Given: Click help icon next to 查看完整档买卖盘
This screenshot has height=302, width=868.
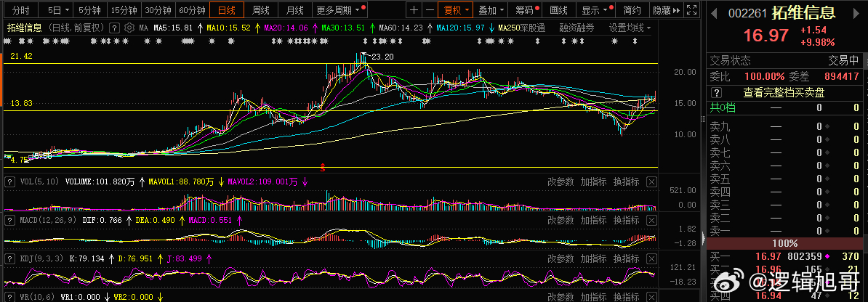Looking at the screenshot, I should point(716,93).
